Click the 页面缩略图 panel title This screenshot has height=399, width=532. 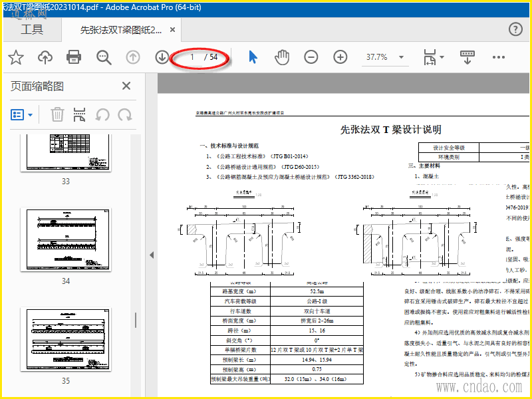[x=37, y=86]
